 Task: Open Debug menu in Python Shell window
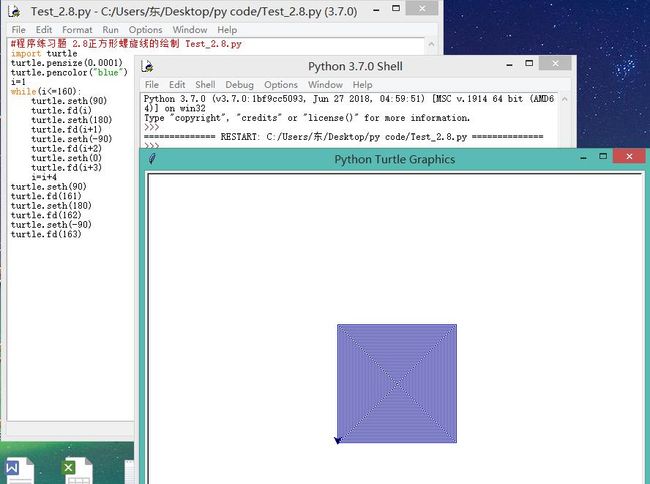point(239,85)
